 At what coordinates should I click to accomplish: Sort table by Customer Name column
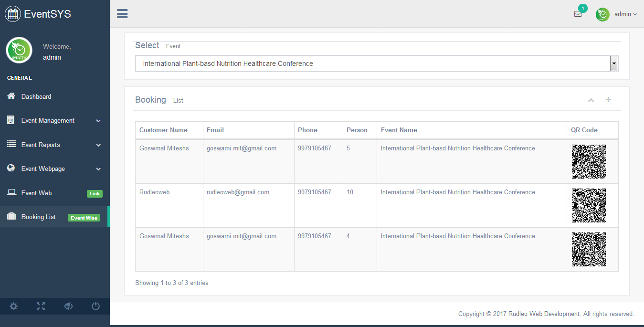click(163, 130)
